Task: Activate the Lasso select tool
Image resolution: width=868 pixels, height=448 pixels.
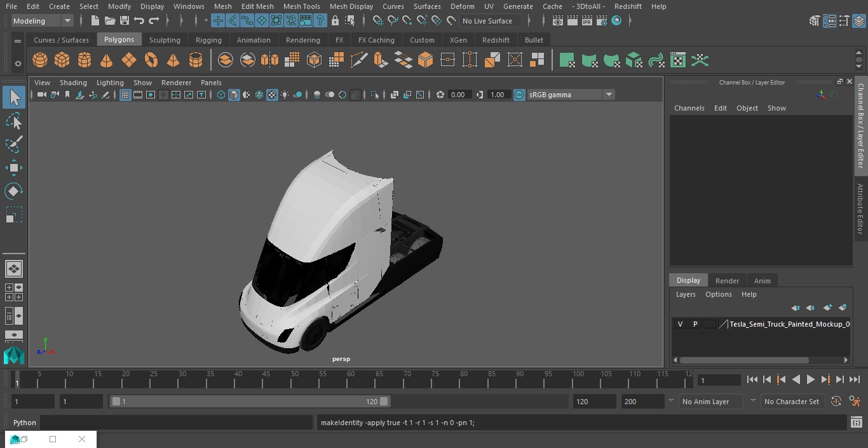Action: tap(13, 121)
